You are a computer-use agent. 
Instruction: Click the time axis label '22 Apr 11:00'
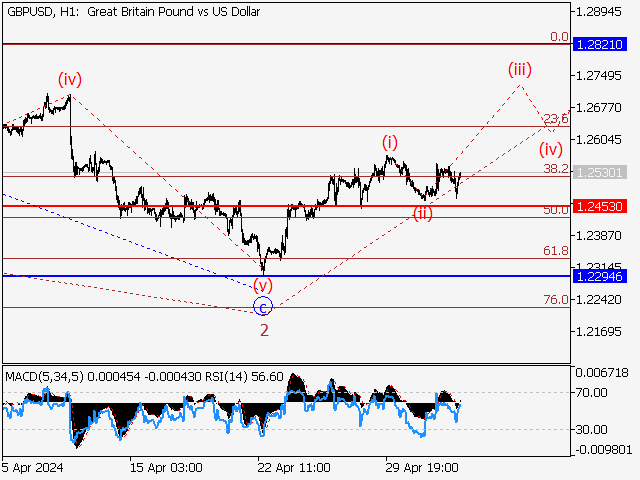click(x=294, y=467)
